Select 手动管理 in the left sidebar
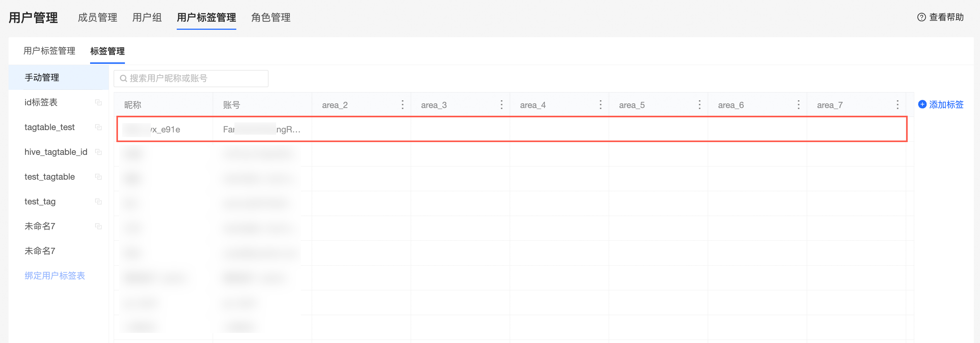Viewport: 980px width, 343px height. pyautogui.click(x=42, y=78)
